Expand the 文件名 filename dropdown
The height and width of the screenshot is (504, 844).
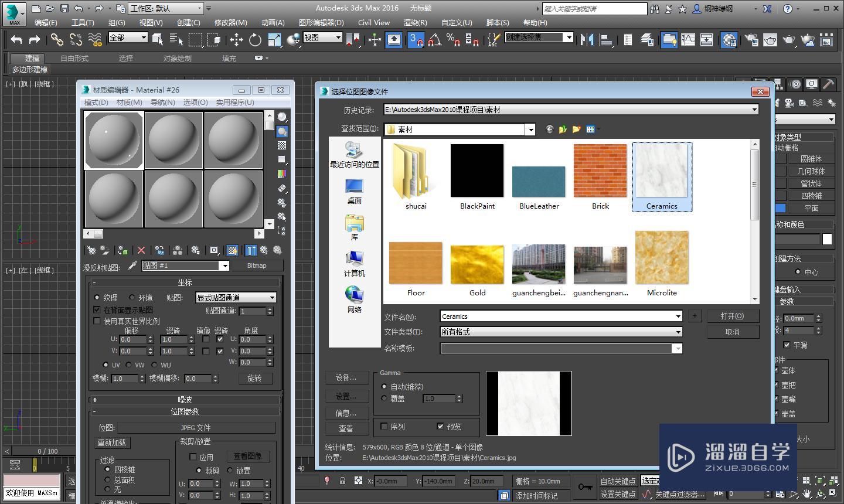(678, 316)
